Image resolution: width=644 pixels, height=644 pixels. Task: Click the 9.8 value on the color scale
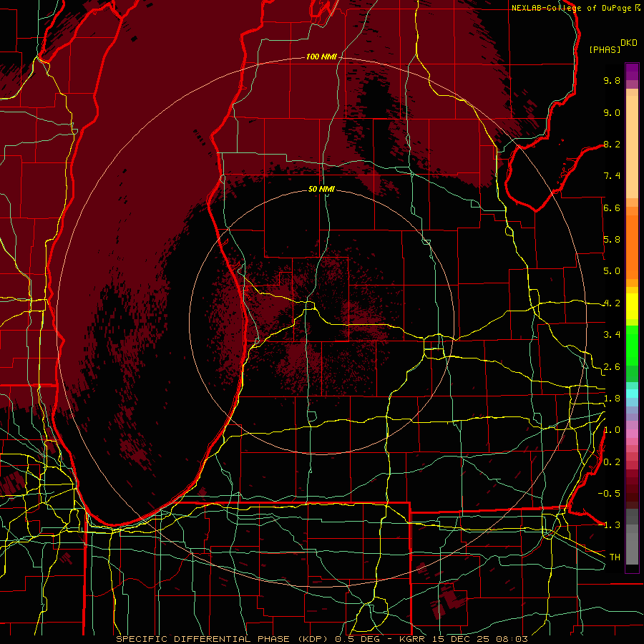pyautogui.click(x=612, y=80)
